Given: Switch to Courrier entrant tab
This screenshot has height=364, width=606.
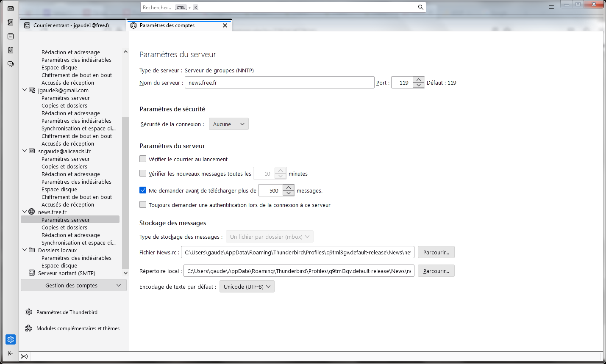Looking at the screenshot, I should point(73,25).
